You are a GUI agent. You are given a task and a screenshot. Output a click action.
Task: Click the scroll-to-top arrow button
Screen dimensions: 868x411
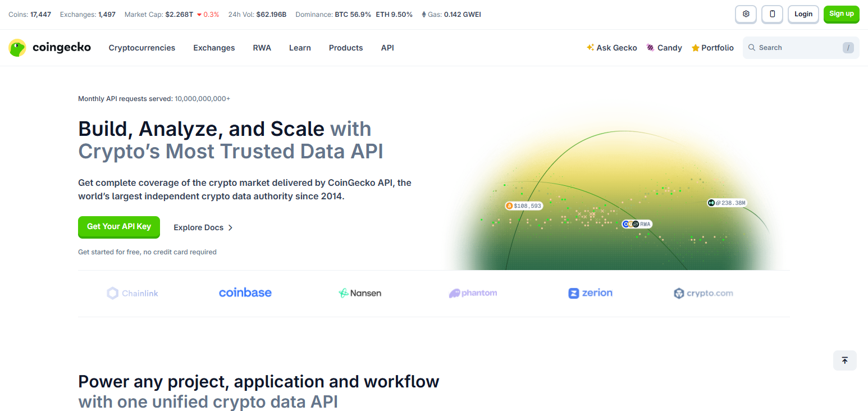(x=845, y=360)
